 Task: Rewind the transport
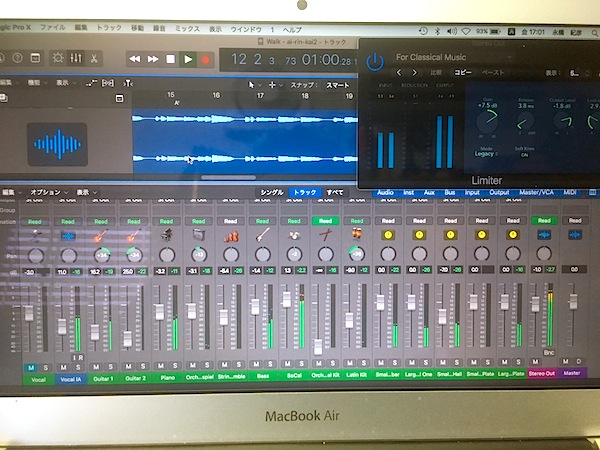pos(135,59)
